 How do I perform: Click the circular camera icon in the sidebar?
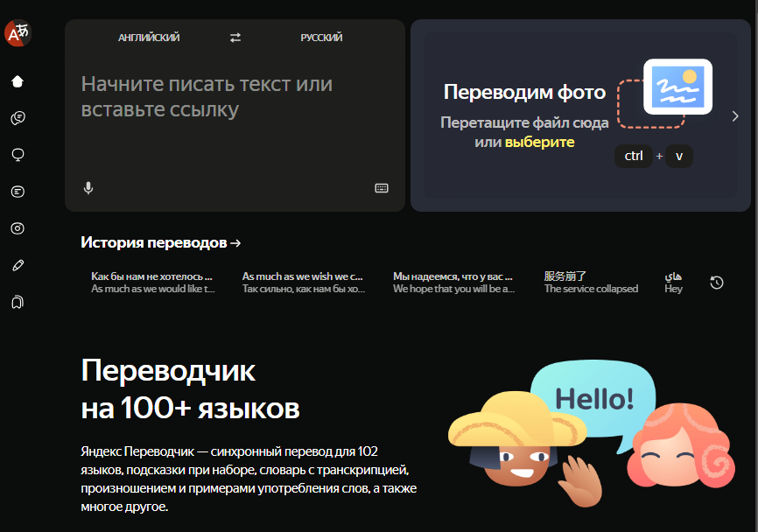(18, 227)
